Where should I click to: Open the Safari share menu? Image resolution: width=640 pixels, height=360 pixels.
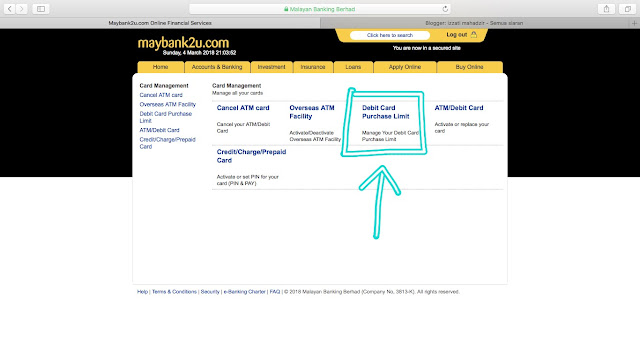pyautogui.click(x=607, y=9)
